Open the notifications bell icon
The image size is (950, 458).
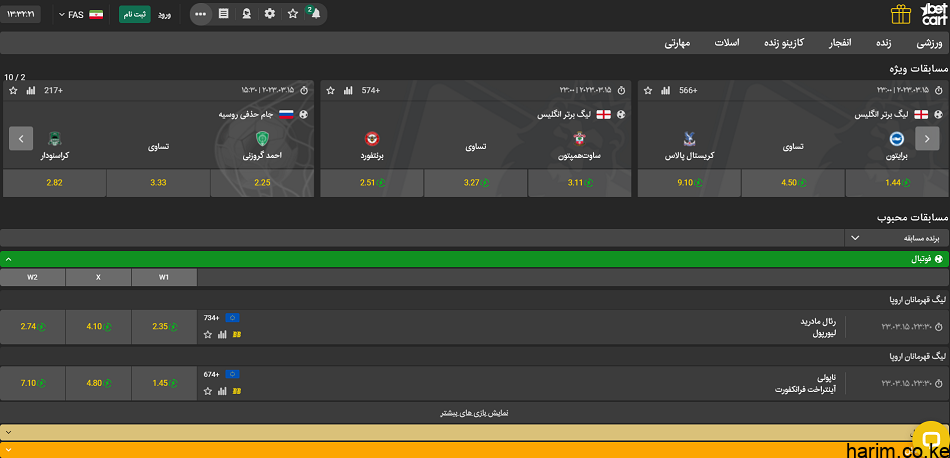[315, 14]
